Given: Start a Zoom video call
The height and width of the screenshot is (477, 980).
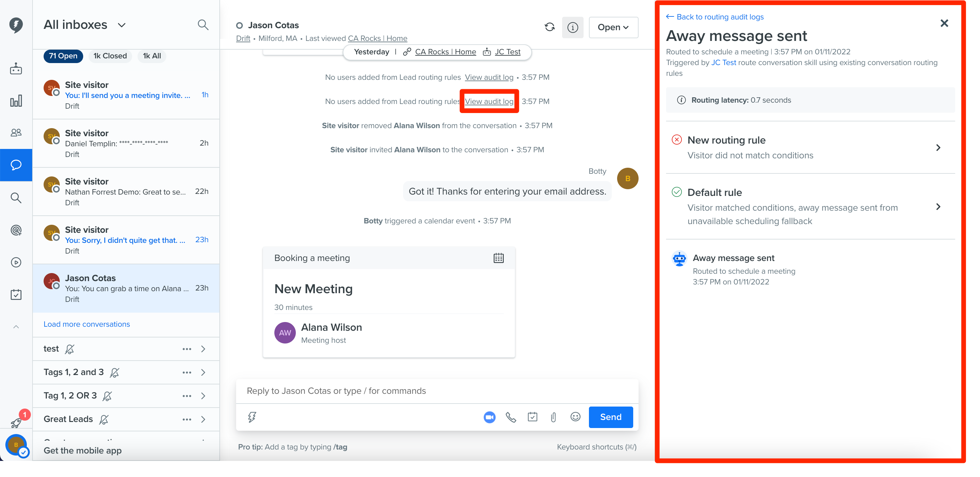Looking at the screenshot, I should pos(490,417).
